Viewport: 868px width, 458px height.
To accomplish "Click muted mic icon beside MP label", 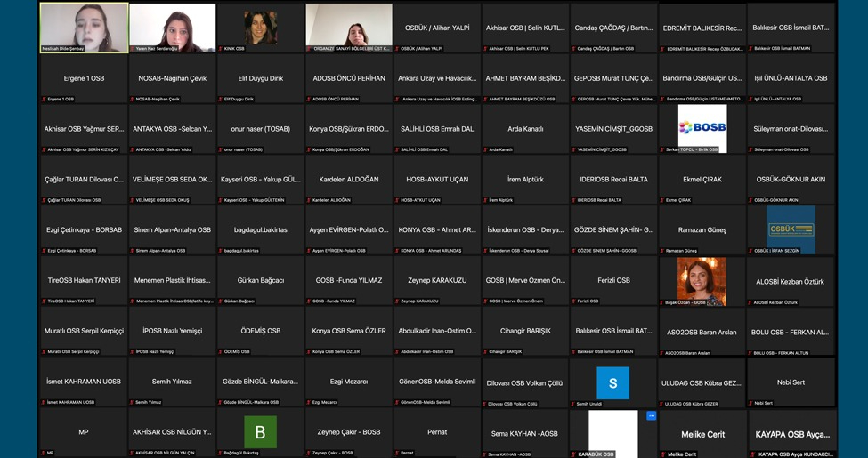I will click(45, 453).
